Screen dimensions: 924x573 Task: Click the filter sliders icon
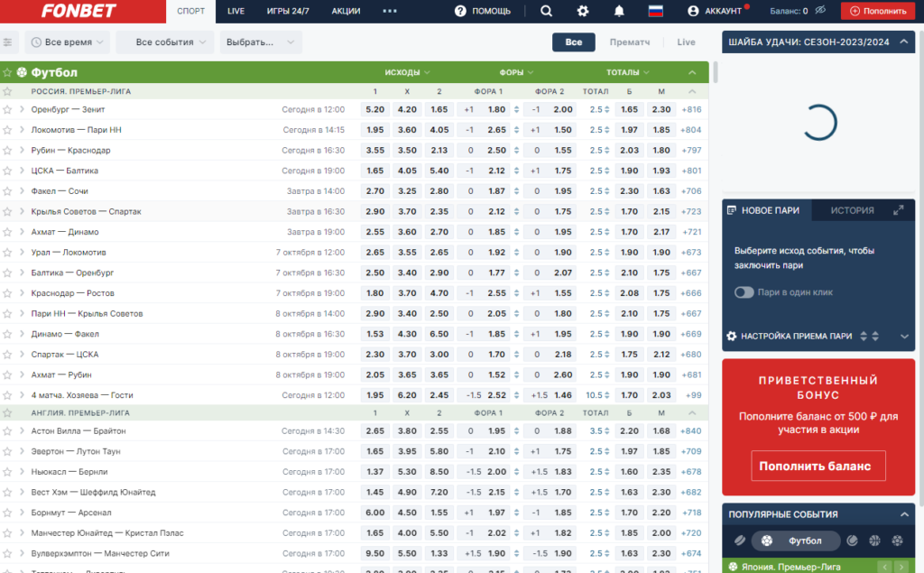[7, 42]
